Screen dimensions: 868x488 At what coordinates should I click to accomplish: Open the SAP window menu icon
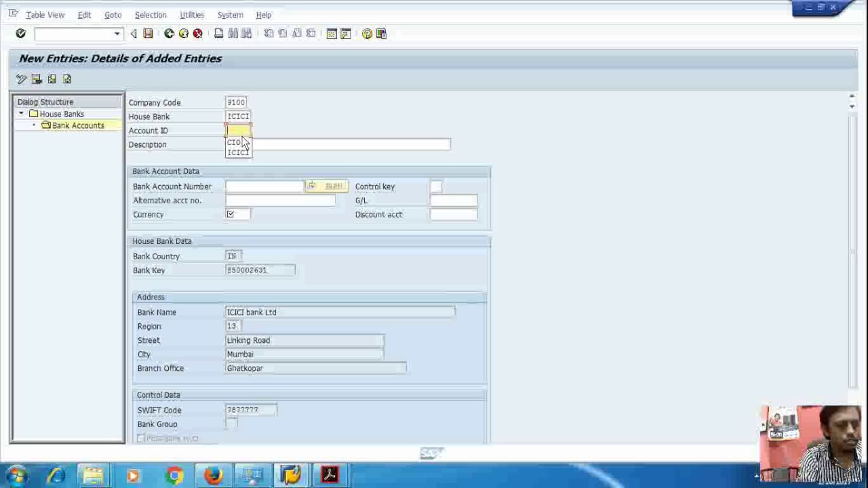pos(13,14)
